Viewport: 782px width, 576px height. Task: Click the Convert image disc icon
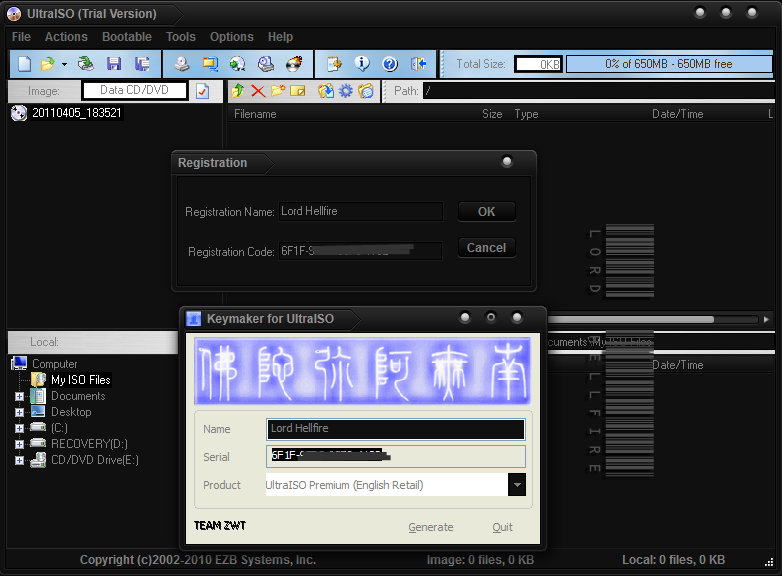coord(237,64)
